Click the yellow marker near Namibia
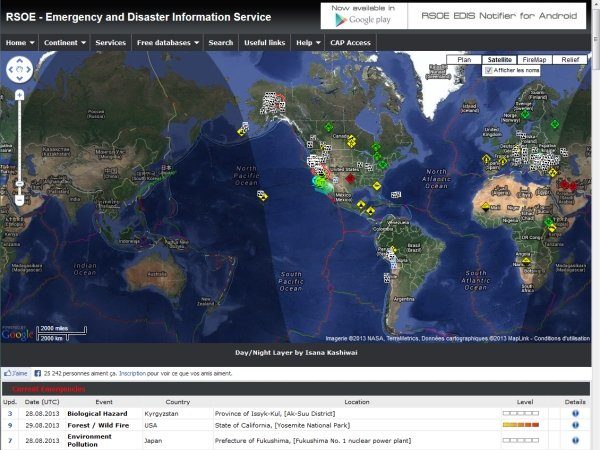 [x=527, y=262]
